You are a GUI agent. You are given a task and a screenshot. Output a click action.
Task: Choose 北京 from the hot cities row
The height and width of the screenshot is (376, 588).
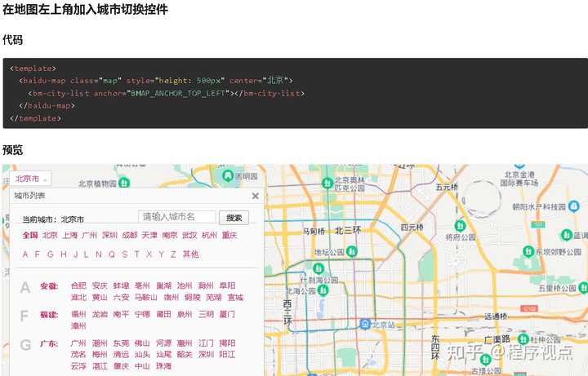[x=50, y=235]
